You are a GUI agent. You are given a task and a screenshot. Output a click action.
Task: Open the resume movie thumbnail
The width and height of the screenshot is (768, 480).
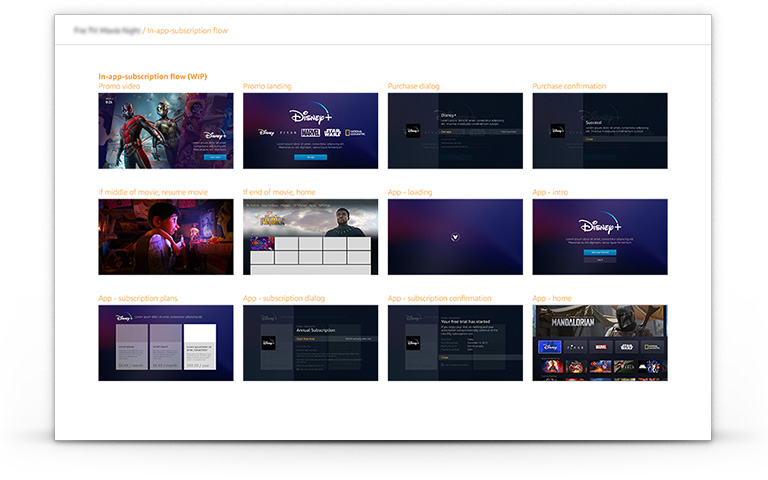[166, 237]
